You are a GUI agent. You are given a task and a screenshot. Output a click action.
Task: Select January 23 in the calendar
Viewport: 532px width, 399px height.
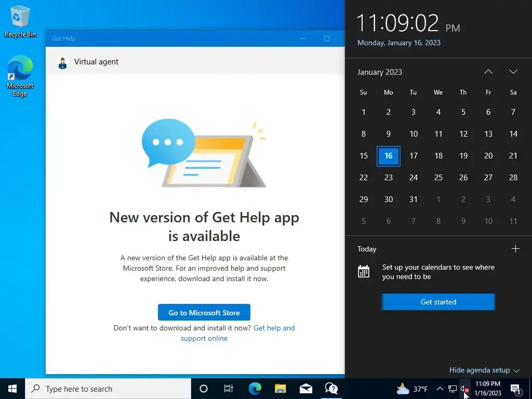tap(389, 178)
